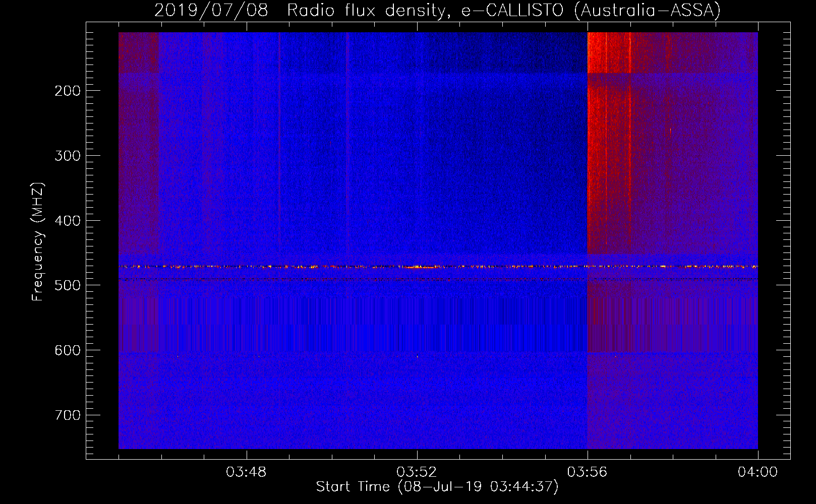This screenshot has width=816, height=504.
Task: Click the 200 frequency tick label
Action: click(68, 91)
